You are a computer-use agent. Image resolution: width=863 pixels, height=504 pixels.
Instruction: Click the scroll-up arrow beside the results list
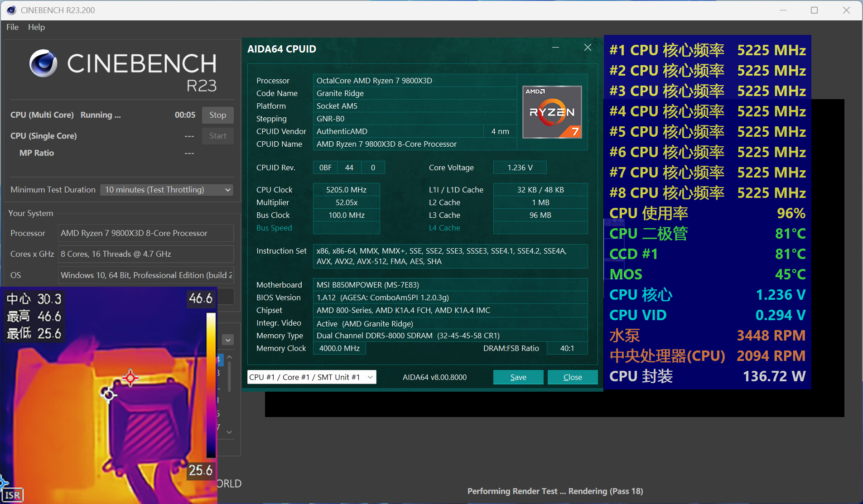pyautogui.click(x=230, y=357)
